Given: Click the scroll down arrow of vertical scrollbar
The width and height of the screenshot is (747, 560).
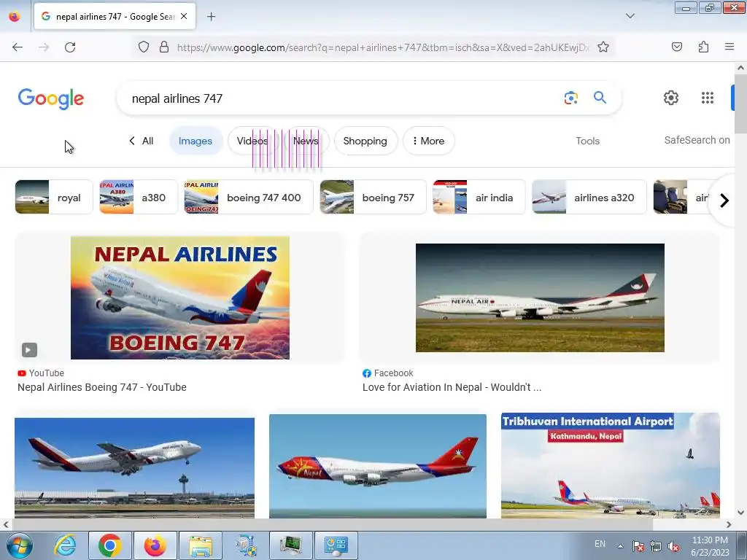Looking at the screenshot, I should click(740, 513).
